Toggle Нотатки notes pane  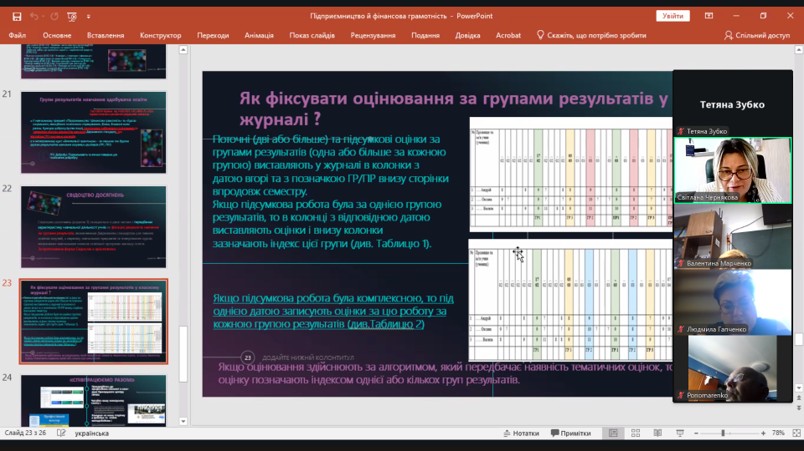[520, 433]
